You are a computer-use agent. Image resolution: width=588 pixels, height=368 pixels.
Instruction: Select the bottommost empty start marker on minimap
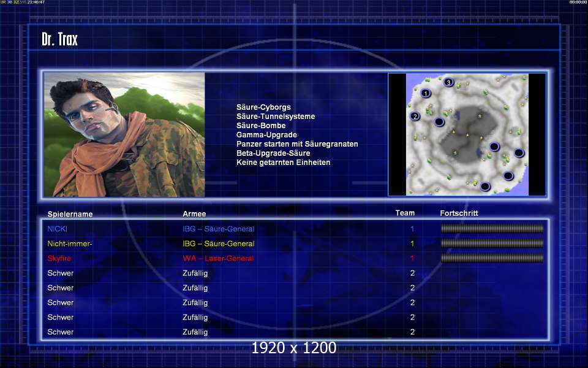(485, 186)
